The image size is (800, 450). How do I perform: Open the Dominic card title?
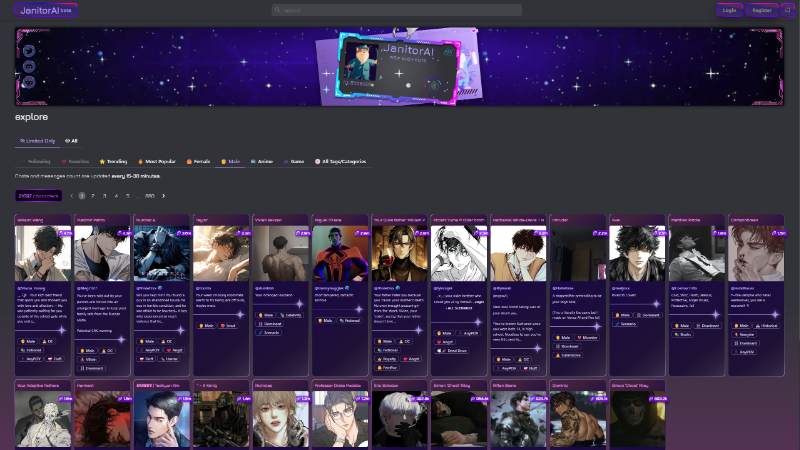pos(560,386)
